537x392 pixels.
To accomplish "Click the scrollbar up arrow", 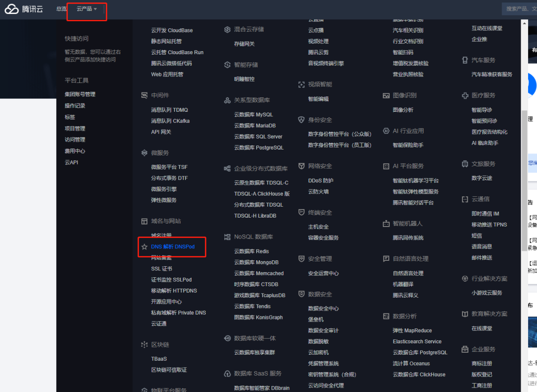I will point(525,23).
